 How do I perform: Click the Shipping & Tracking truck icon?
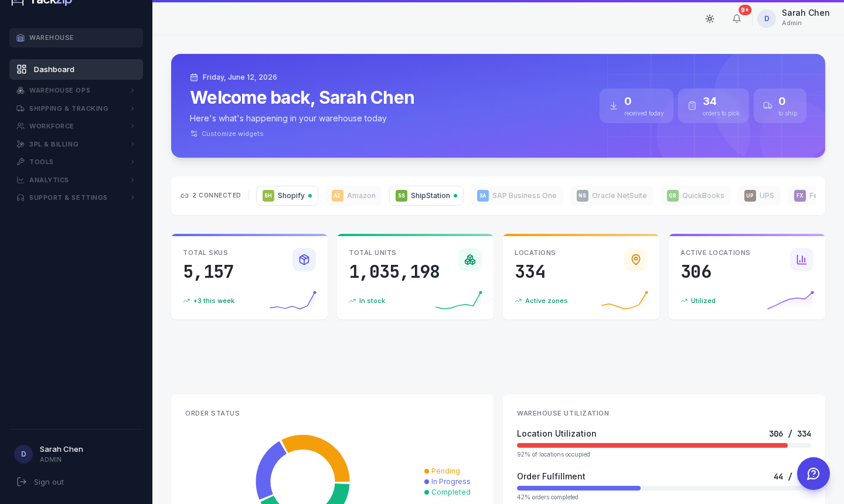[x=21, y=108]
